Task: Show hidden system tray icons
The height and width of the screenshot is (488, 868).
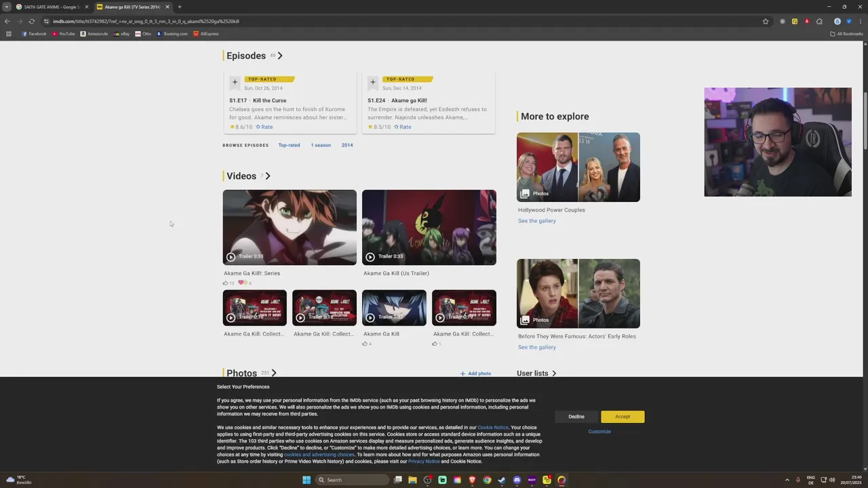Action: tap(787, 480)
